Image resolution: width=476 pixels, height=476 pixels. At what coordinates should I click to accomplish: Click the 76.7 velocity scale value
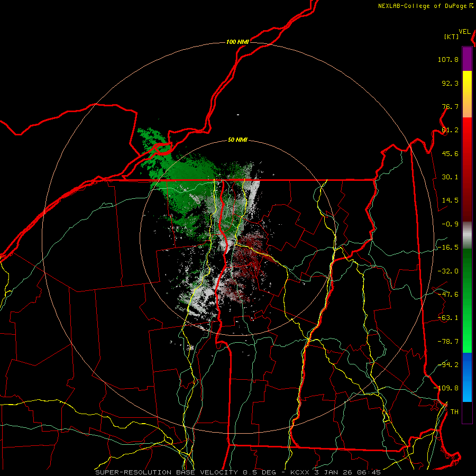(450, 106)
